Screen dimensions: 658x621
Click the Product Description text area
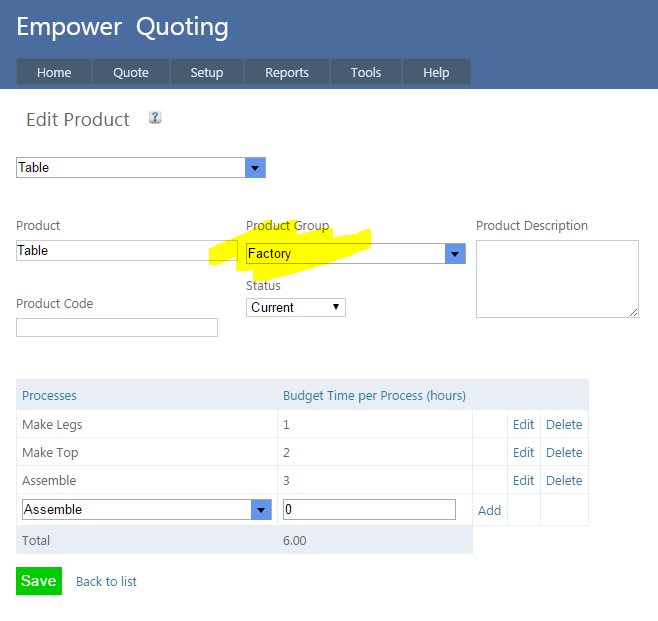point(557,279)
